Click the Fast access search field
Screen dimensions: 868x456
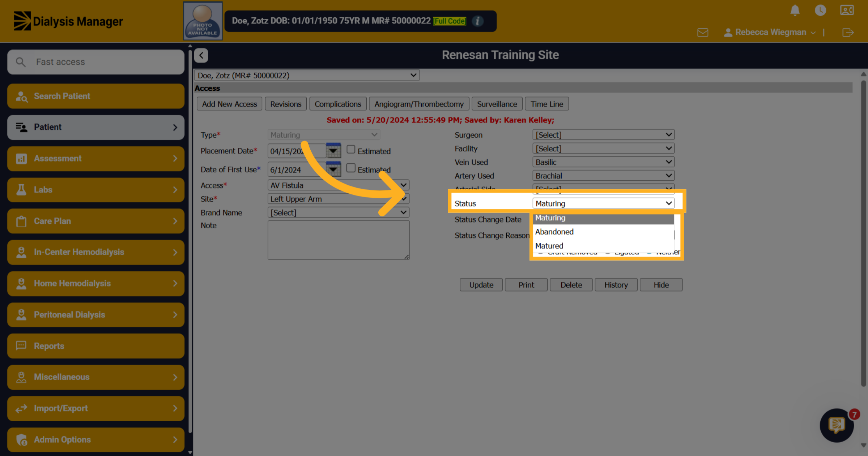point(96,62)
